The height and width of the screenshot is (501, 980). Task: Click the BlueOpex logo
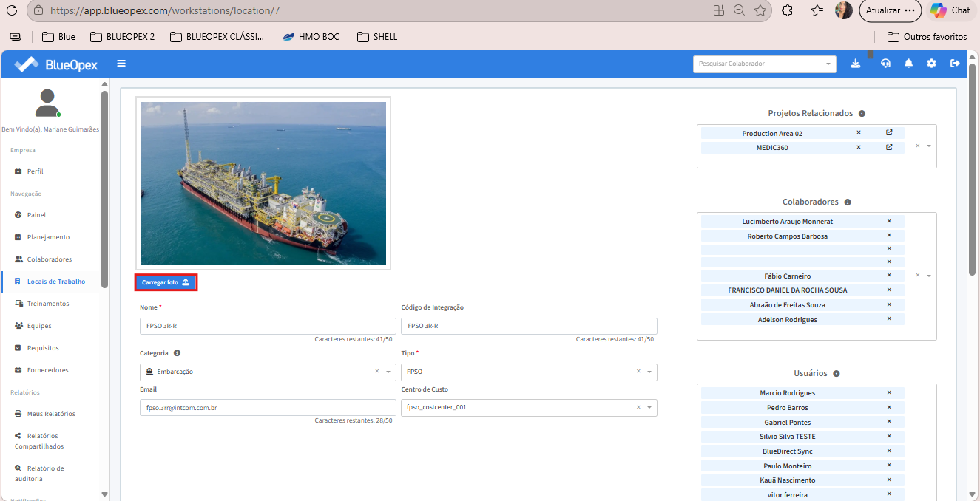(56, 64)
